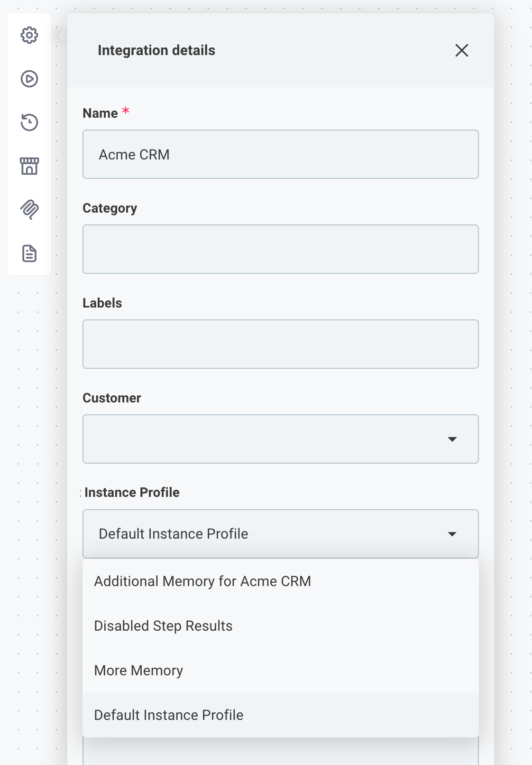The image size is (532, 765).
Task: Open the Customer dropdown
Action: coord(281,439)
